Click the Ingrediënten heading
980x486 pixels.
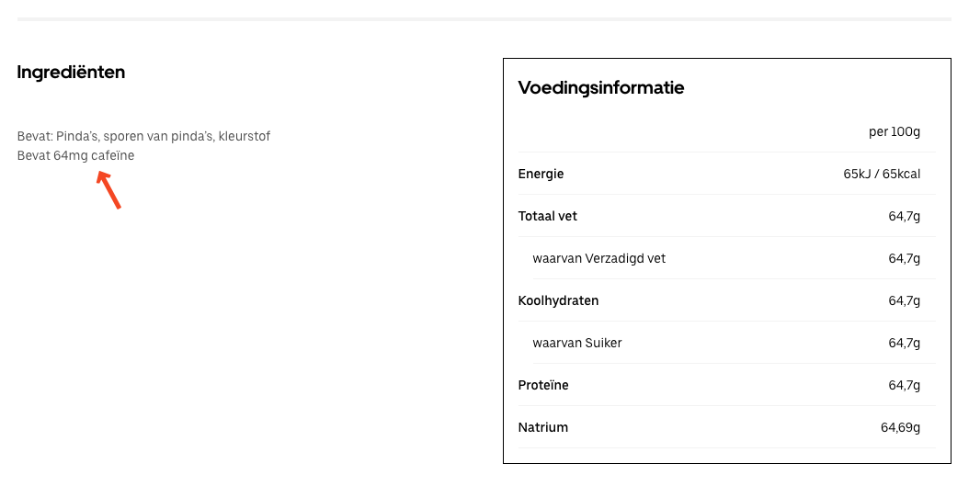72,73
